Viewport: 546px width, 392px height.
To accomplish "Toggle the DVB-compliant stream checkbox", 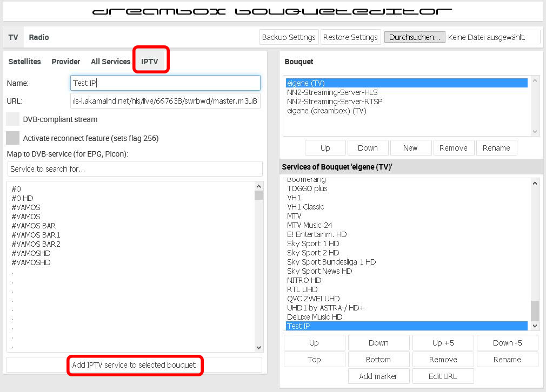I will (x=13, y=119).
